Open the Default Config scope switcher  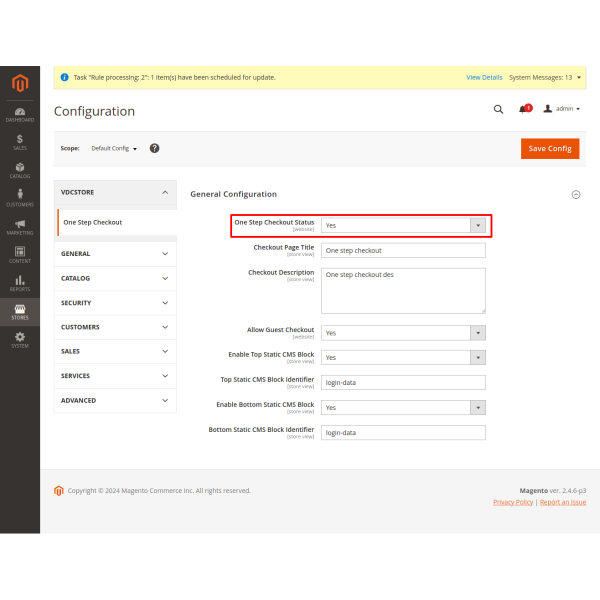(114, 148)
